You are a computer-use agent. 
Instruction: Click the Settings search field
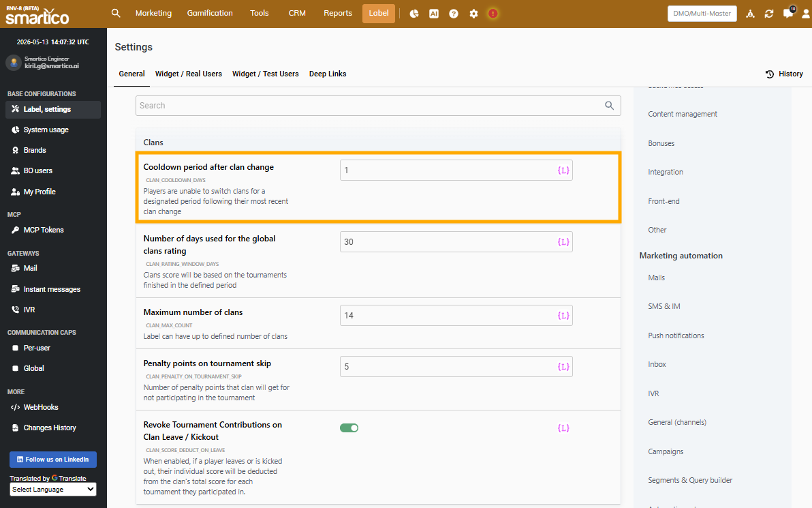pos(378,106)
